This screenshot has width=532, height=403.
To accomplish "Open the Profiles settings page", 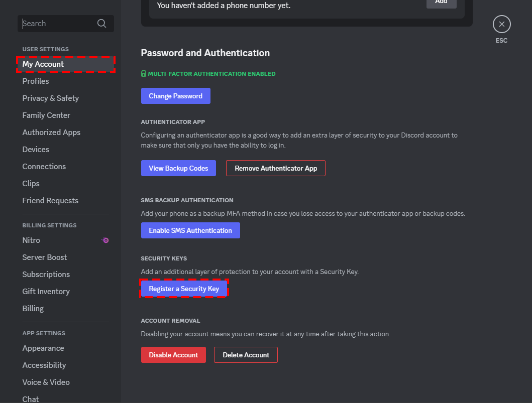I will (x=36, y=81).
